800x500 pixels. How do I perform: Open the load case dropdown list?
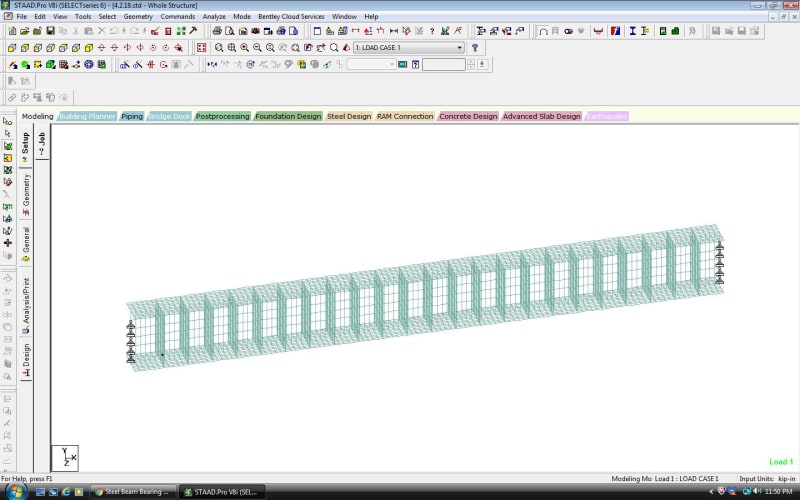pos(459,47)
